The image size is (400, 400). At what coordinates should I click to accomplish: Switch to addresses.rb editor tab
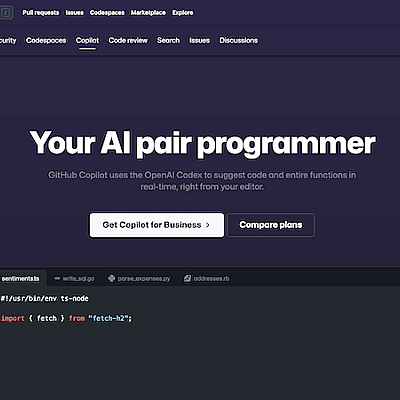[x=207, y=278]
